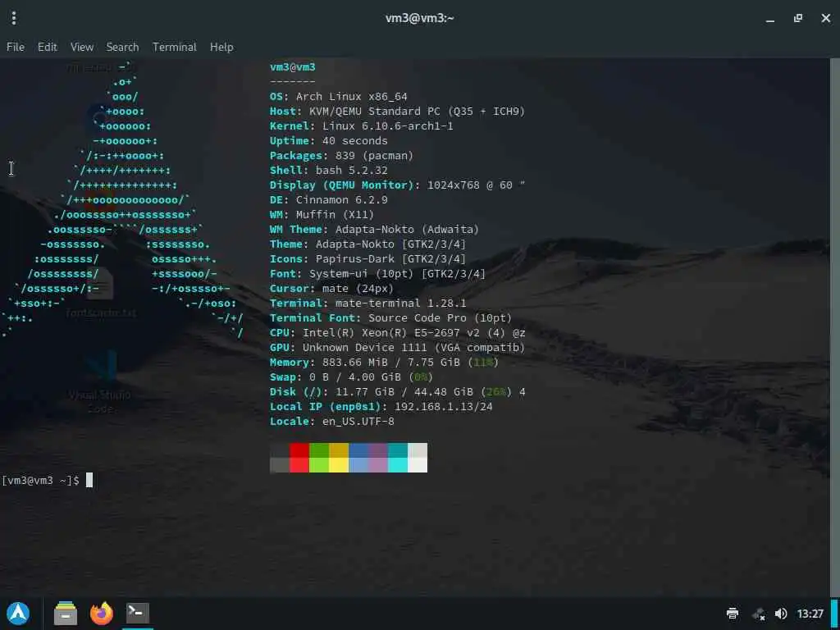Click the 'Host: KVM/QEMU Standard PC' line

tap(398, 111)
